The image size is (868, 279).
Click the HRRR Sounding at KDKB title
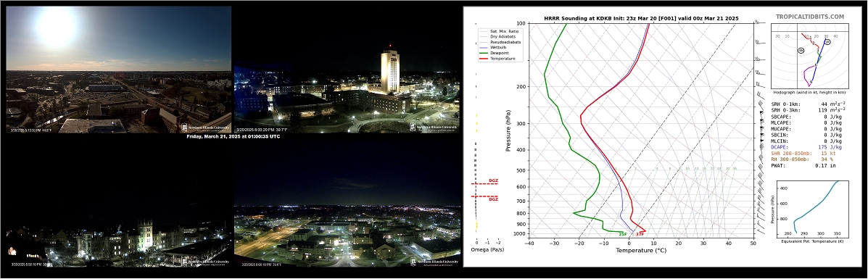[642, 18]
